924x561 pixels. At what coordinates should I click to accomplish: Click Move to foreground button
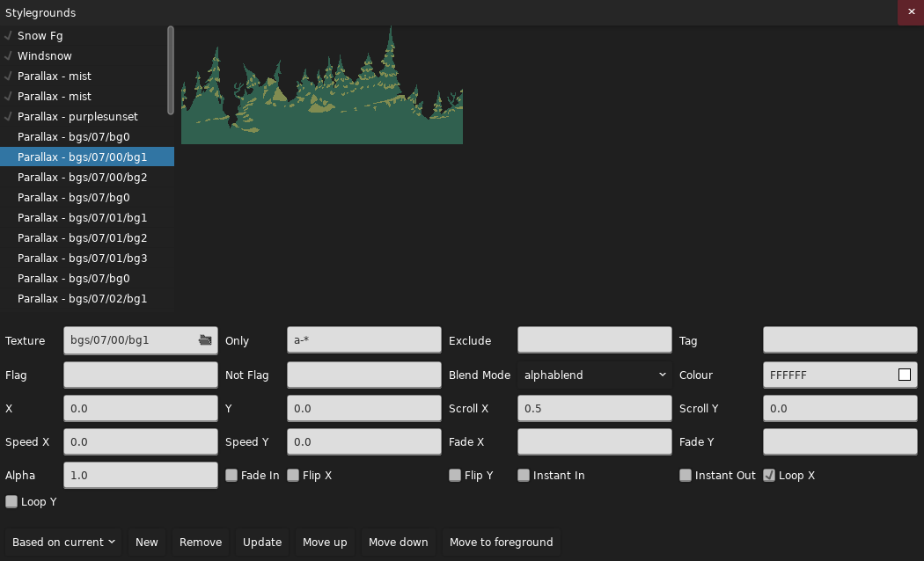502,543
